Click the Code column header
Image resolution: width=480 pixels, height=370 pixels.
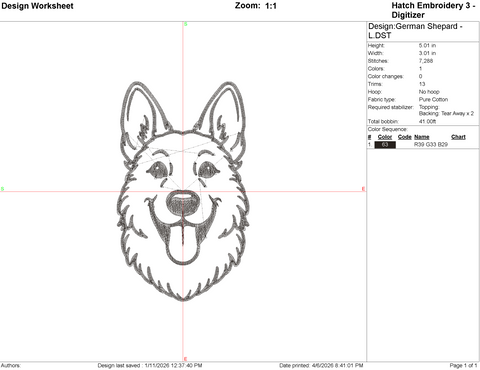tap(405, 137)
